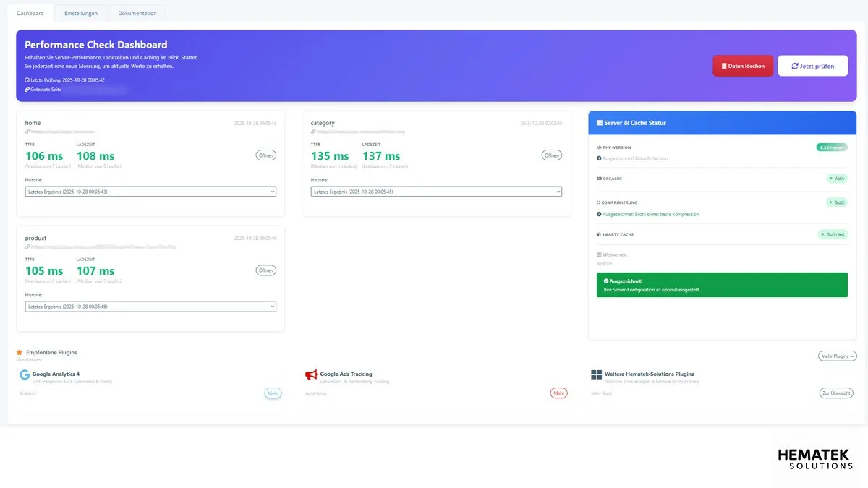Click the clock icon beside Letzte Prüfung
The height and width of the screenshot is (488, 868).
point(27,80)
